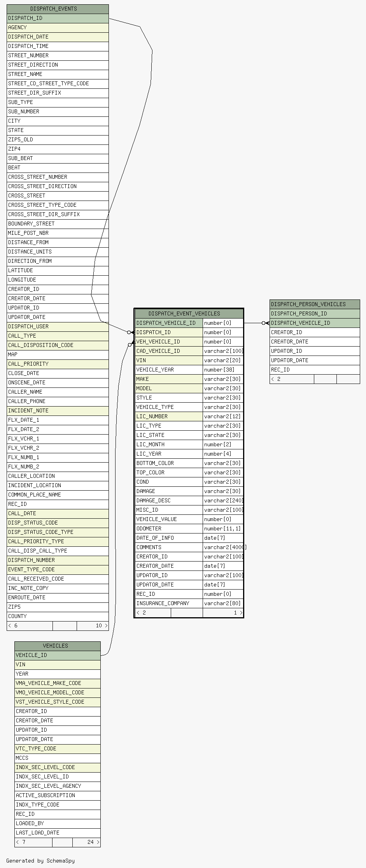366x868 pixels.
Task: Select the ENROUTE_DATE column row
Action: pos(58,598)
